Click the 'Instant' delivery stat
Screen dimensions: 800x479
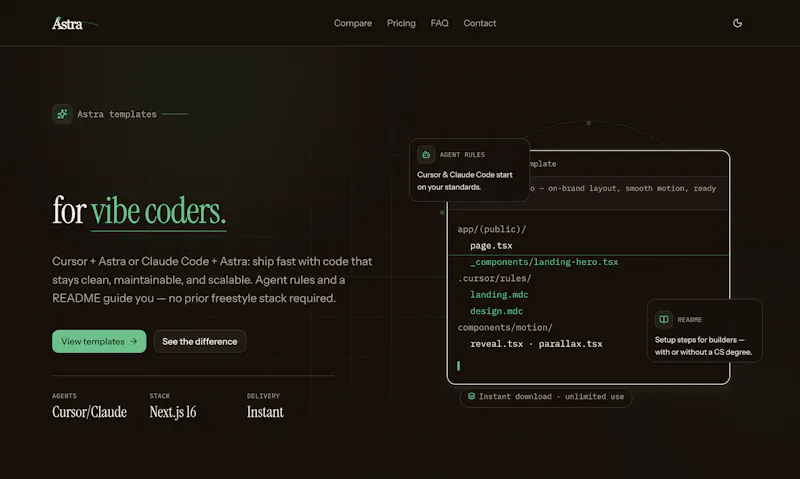[x=265, y=412]
